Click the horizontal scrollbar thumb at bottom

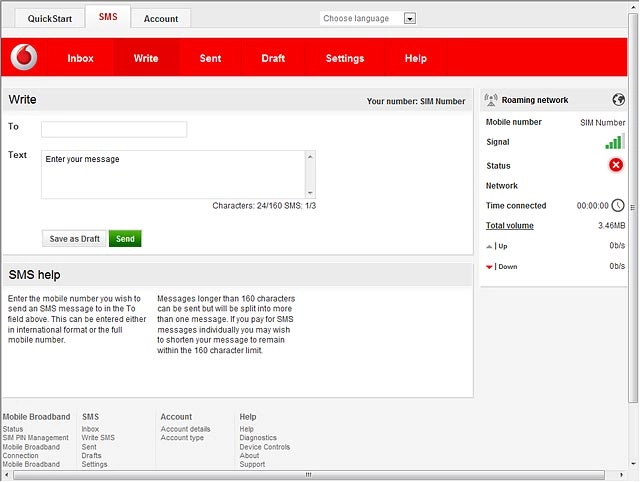click(x=309, y=475)
